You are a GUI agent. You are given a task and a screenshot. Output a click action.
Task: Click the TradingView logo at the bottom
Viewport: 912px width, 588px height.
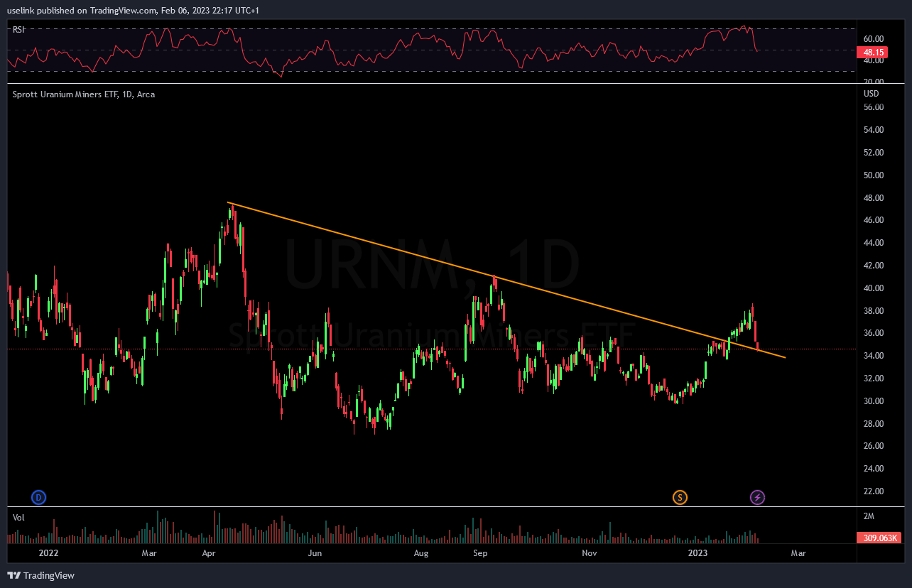tap(41, 575)
